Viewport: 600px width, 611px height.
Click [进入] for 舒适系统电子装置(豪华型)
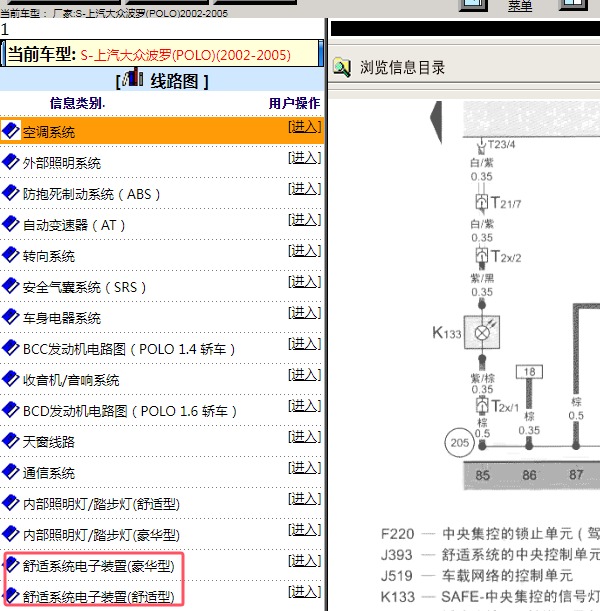(305, 561)
